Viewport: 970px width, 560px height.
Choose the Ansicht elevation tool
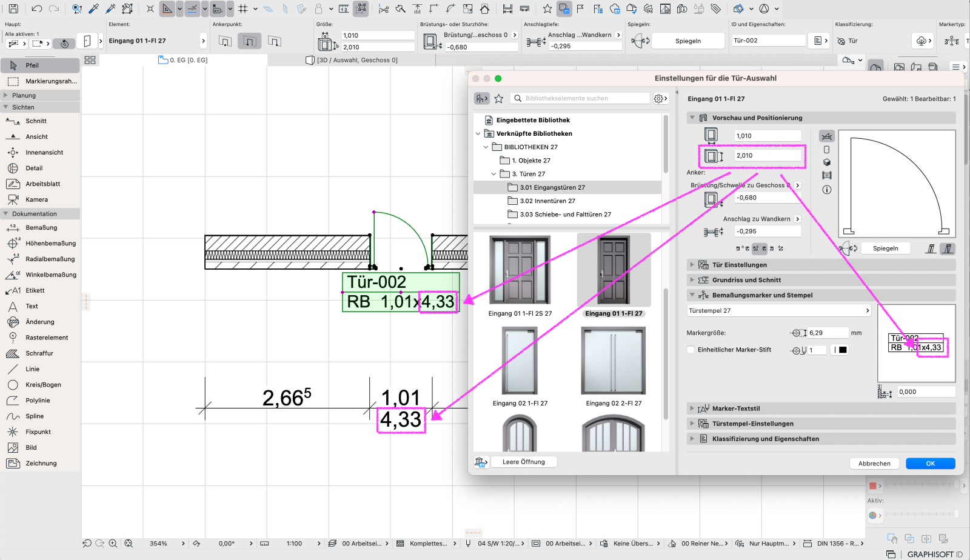40,137
